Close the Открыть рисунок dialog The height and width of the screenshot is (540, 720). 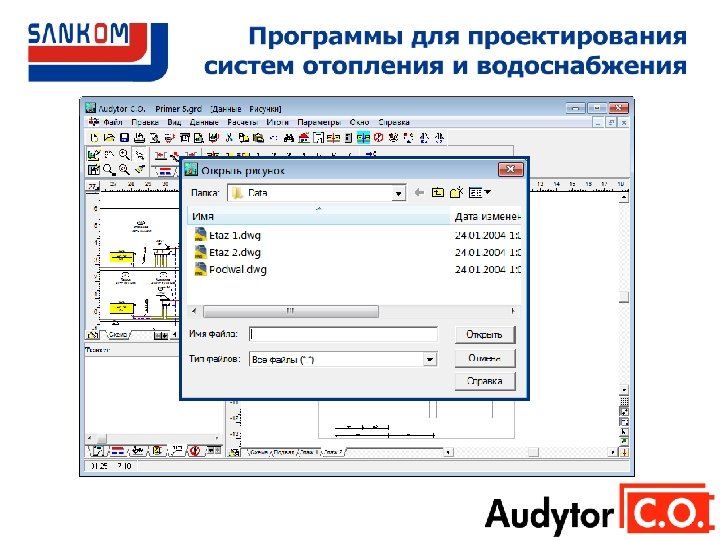(510, 169)
